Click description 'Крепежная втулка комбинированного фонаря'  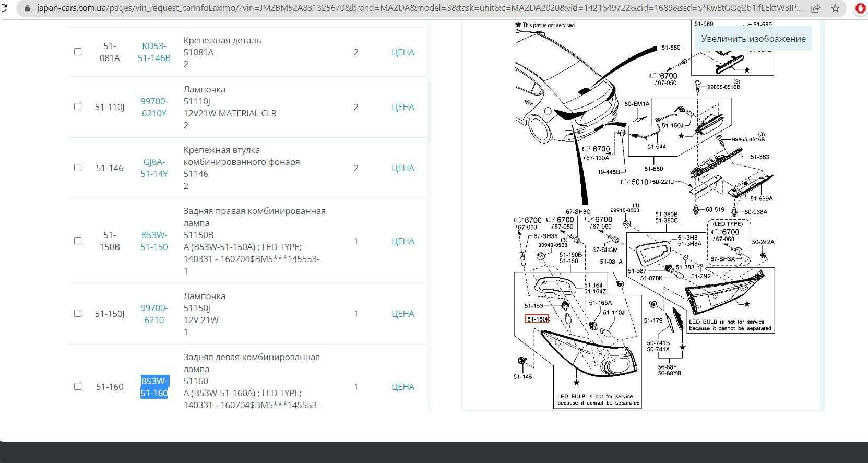pos(242,156)
